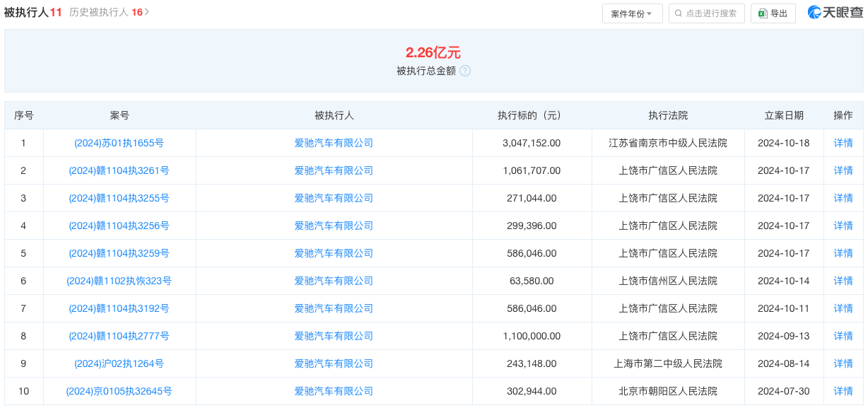Expand 历史被执行人 16 chevron
The height and width of the screenshot is (408, 868).
click(x=147, y=12)
